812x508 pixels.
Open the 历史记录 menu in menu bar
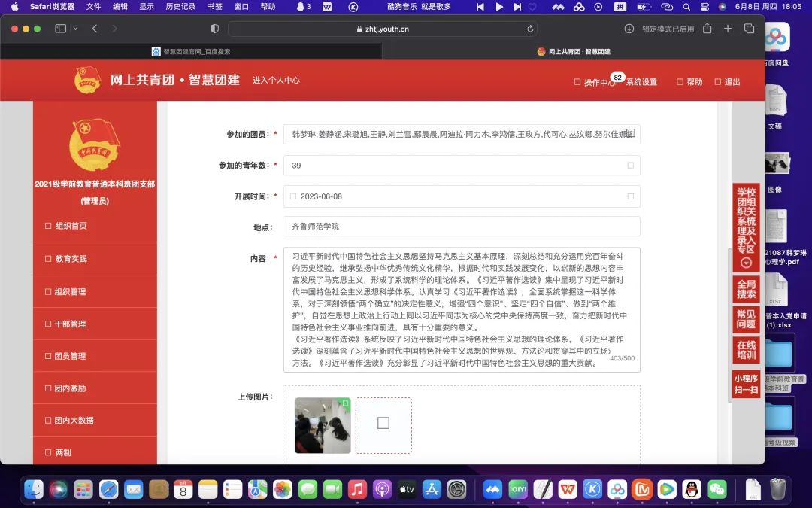(x=180, y=6)
